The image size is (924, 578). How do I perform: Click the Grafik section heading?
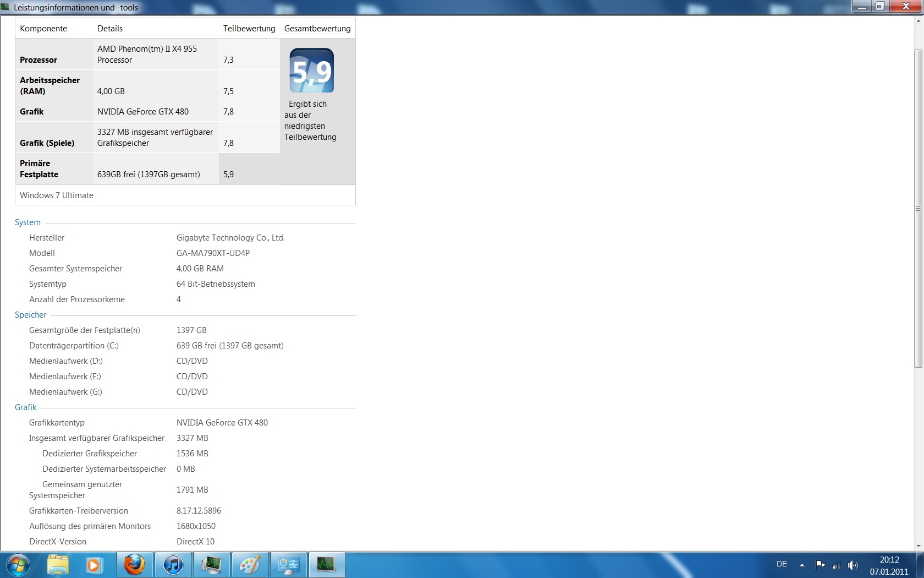click(x=26, y=407)
